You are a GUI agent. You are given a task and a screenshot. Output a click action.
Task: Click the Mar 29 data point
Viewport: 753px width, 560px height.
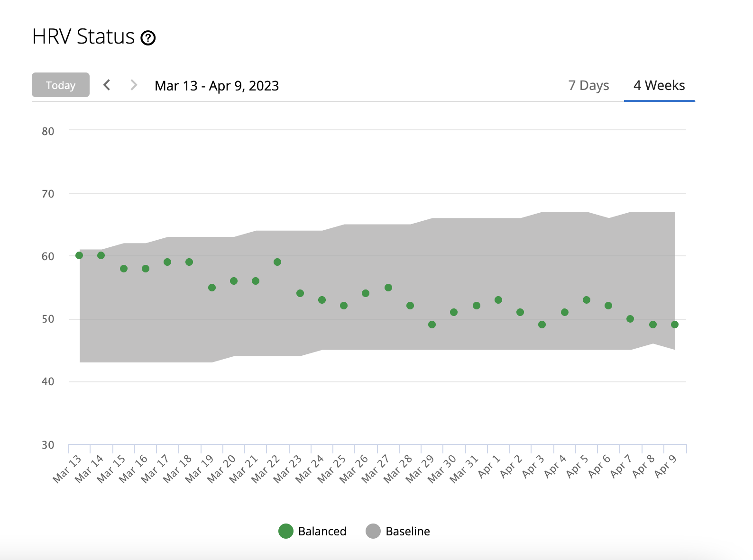click(x=432, y=325)
